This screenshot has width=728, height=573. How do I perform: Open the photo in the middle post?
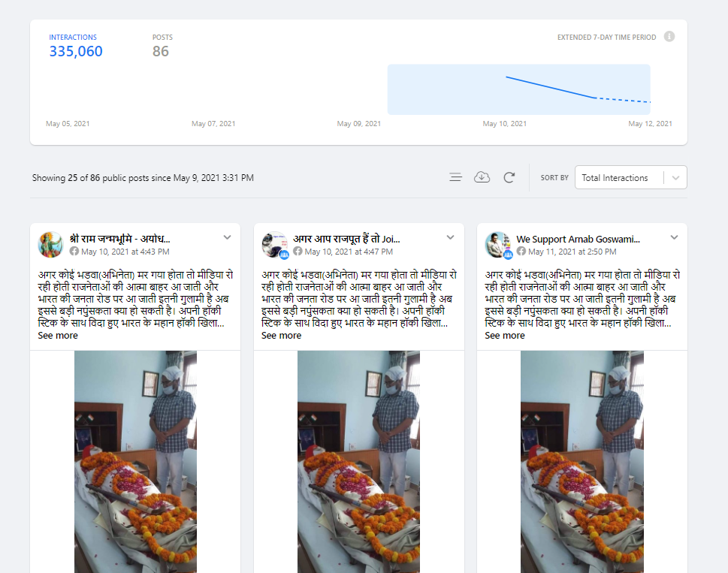coord(358,458)
